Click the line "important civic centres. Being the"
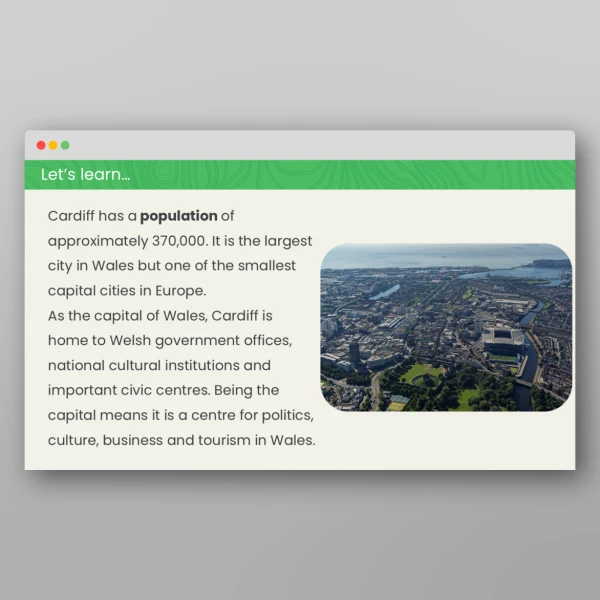Image resolution: width=600 pixels, height=600 pixels. tap(163, 391)
